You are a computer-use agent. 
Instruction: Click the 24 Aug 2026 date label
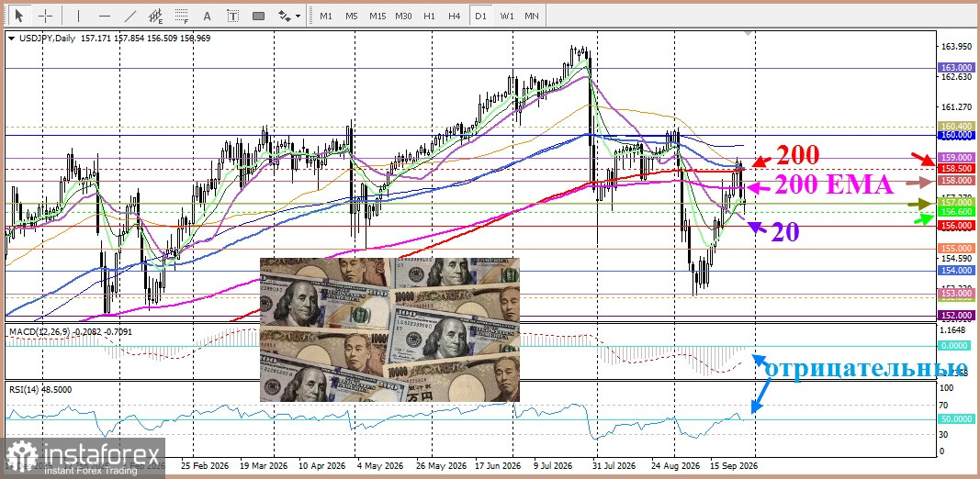[674, 466]
